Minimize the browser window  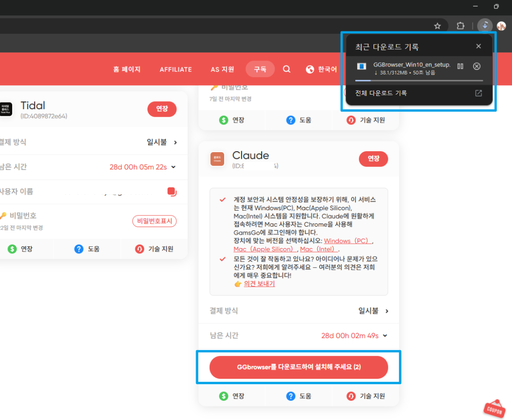click(475, 6)
